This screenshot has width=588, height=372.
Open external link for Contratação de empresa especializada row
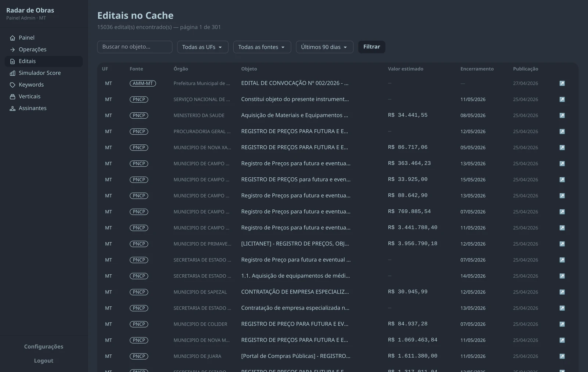(x=562, y=308)
